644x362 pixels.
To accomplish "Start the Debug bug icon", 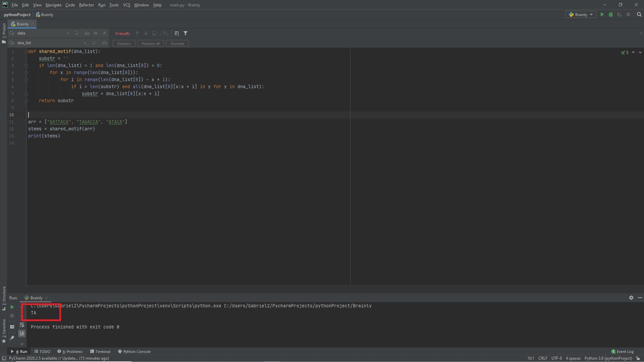I will tap(611, 15).
